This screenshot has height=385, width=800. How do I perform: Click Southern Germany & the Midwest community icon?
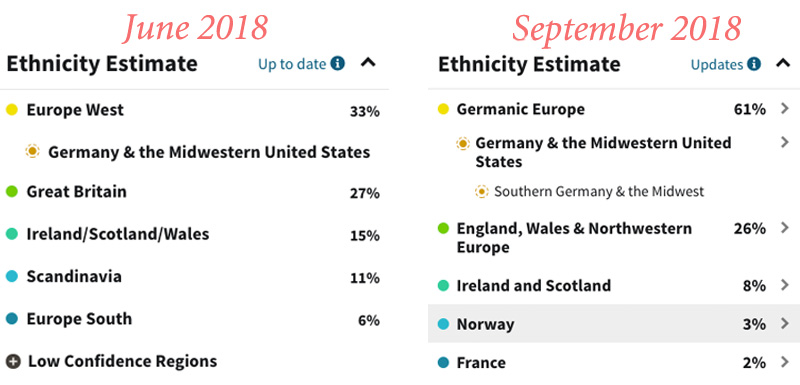[x=481, y=191]
